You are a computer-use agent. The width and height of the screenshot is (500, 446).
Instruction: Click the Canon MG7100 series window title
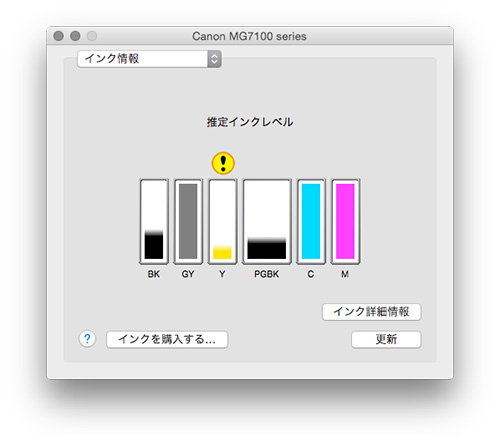point(249,36)
